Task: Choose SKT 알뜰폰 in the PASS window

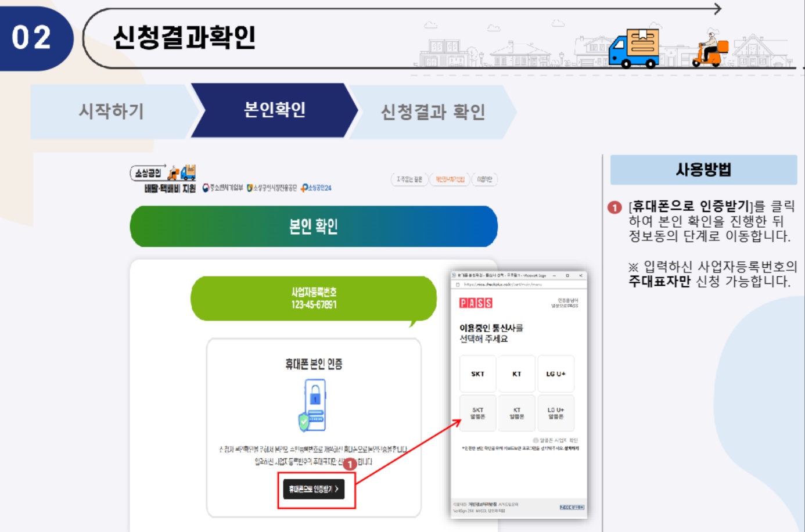Action: pos(477,413)
